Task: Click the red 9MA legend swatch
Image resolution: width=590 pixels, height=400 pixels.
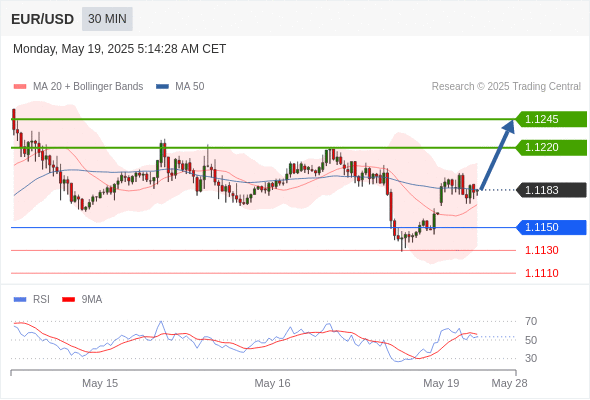Action: coord(68,300)
